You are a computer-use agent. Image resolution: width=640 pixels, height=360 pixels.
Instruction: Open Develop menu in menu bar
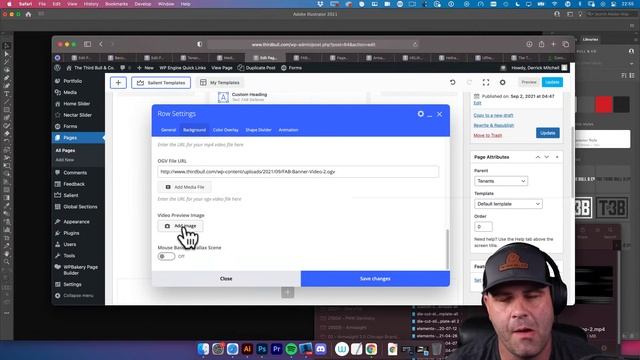(143, 4)
